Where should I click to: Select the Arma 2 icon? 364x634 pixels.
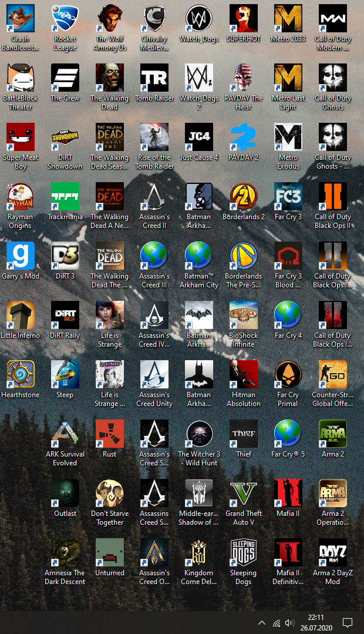coord(333,434)
